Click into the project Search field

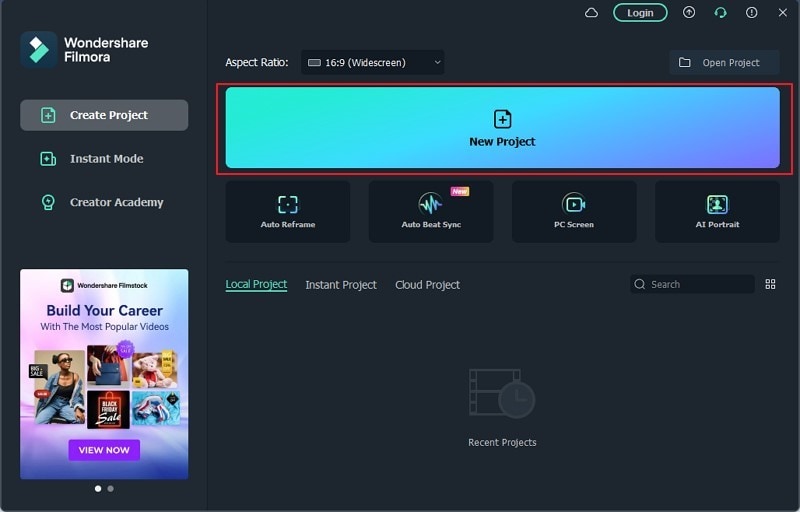(692, 284)
